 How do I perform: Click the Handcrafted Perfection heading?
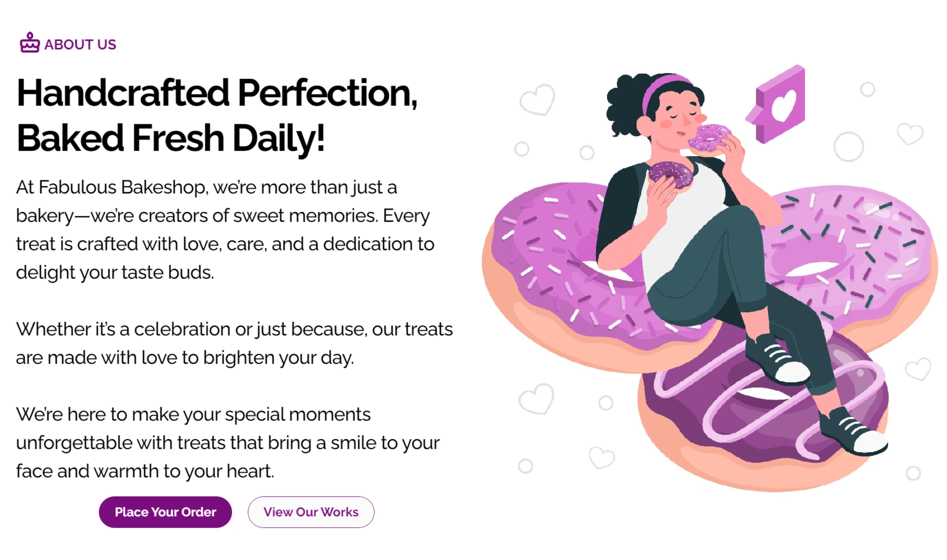(x=217, y=115)
